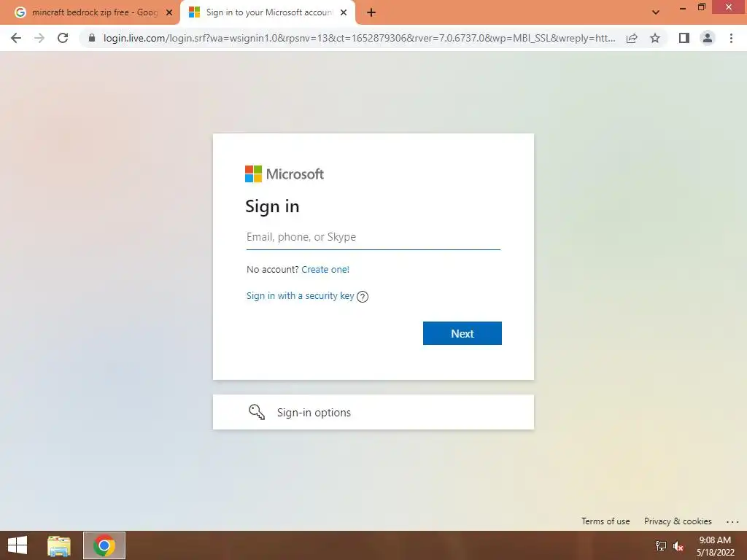Minimize the Chrome window
This screenshot has height=560, width=747.
(682, 7)
